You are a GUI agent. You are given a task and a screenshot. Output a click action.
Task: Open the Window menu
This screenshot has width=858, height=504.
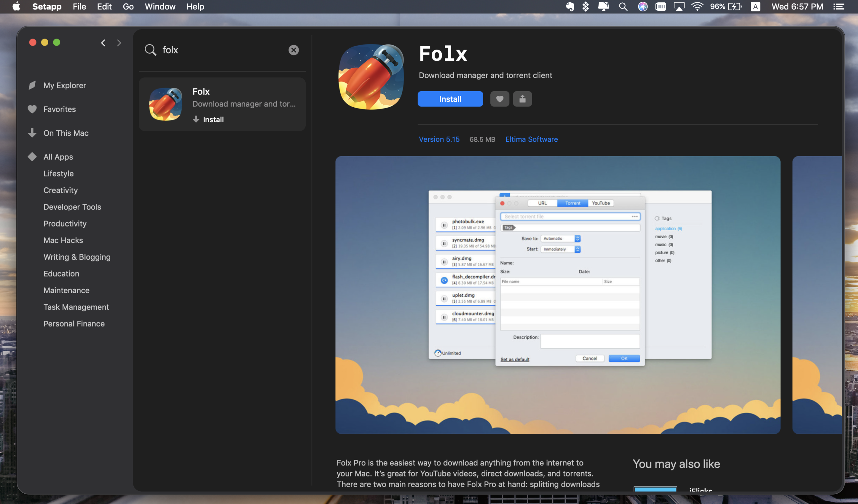pos(160,6)
